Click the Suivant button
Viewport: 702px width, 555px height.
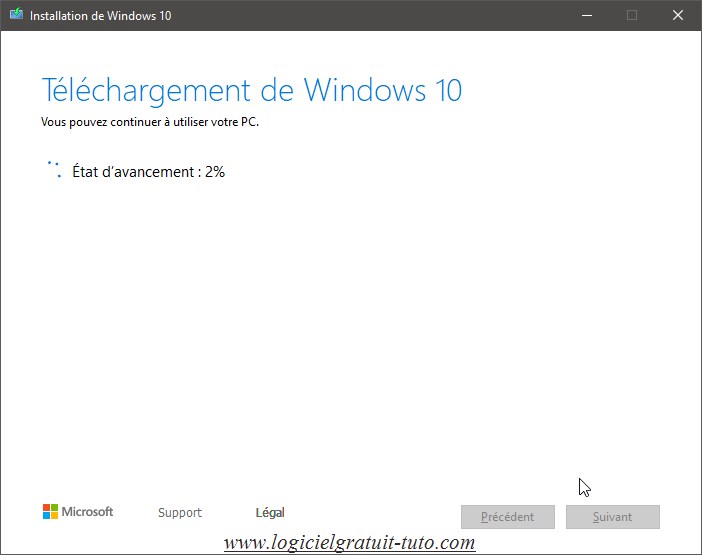612,517
